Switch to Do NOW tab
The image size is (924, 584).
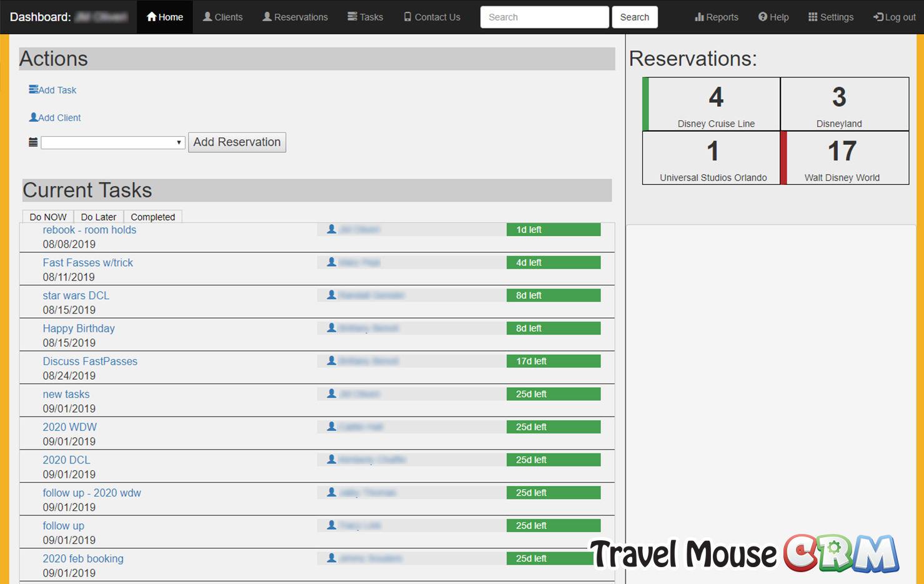point(48,217)
